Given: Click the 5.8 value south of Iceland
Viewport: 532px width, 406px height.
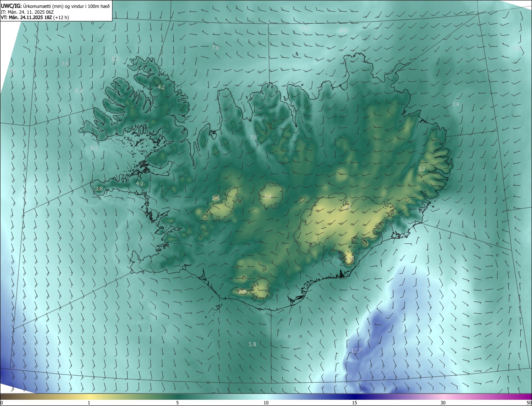Looking at the screenshot, I should coord(252,344).
